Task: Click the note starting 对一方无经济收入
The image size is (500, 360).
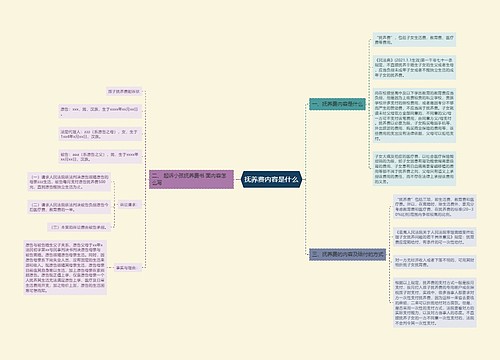Action: [435, 262]
